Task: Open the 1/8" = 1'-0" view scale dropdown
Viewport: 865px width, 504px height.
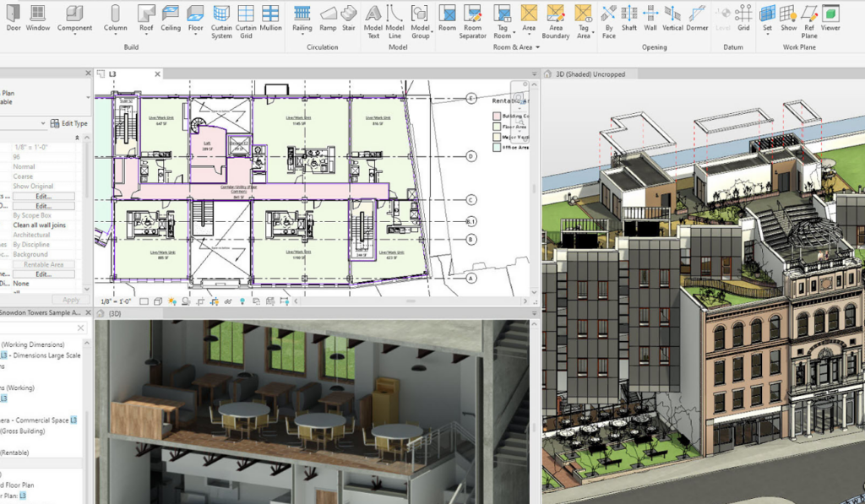Action: pyautogui.click(x=117, y=301)
